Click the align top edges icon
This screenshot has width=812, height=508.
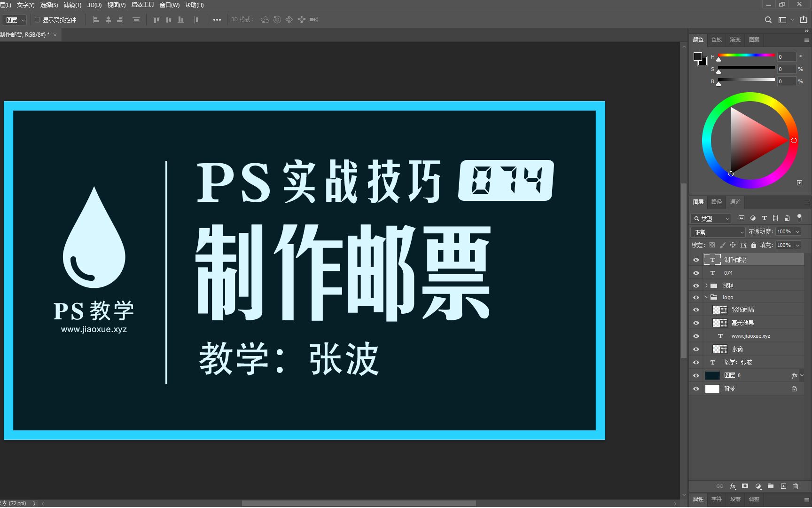[x=156, y=20]
